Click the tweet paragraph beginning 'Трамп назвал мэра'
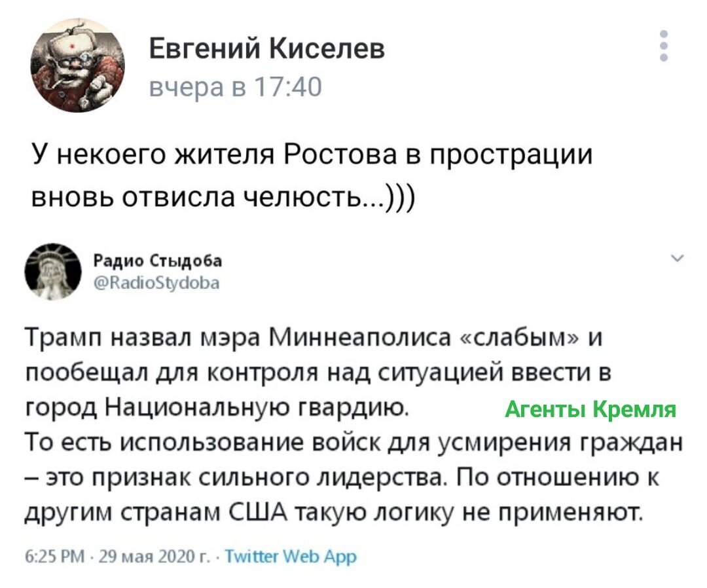Viewport: 707px width, 588px height. click(x=318, y=373)
